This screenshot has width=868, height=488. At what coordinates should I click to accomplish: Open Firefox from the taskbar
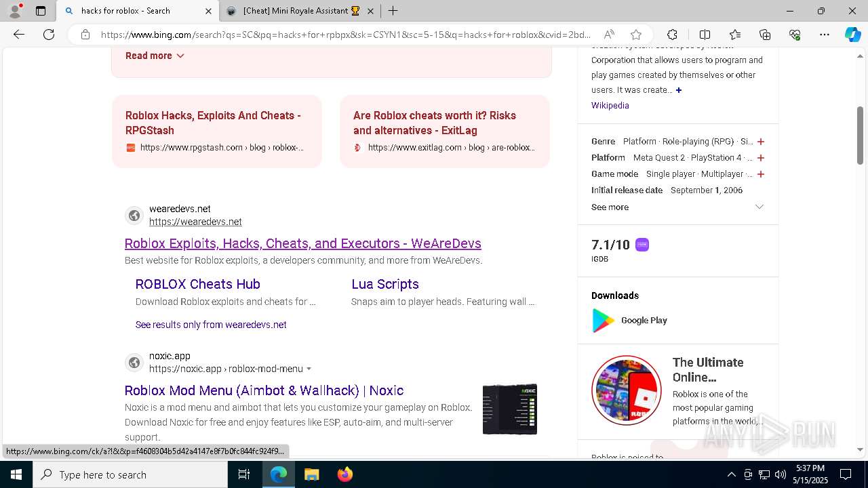point(344,474)
